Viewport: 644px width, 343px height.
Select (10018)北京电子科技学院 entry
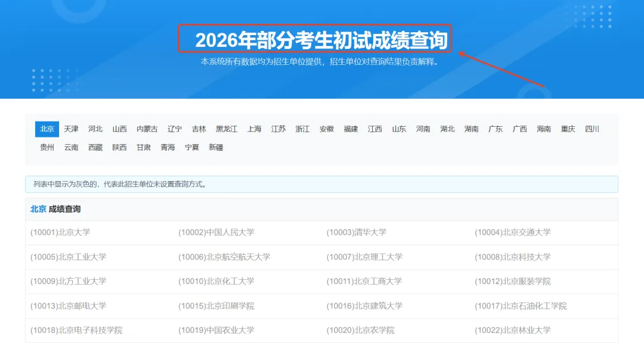point(76,330)
